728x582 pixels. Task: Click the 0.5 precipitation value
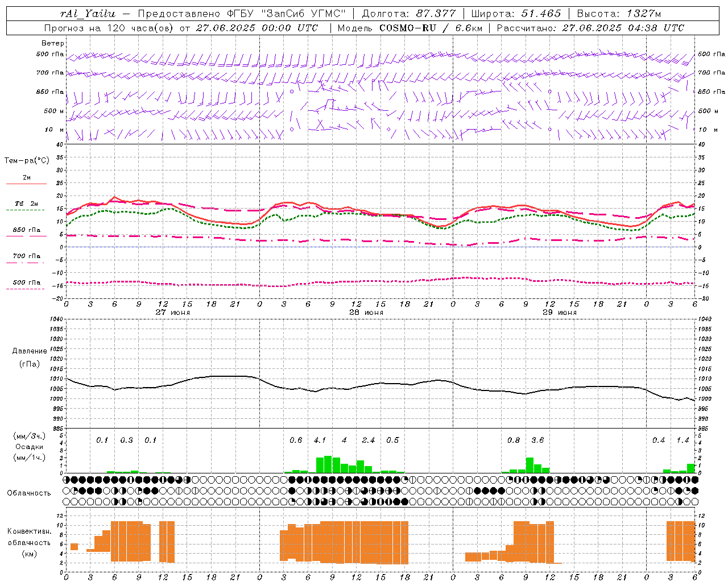pyautogui.click(x=392, y=440)
